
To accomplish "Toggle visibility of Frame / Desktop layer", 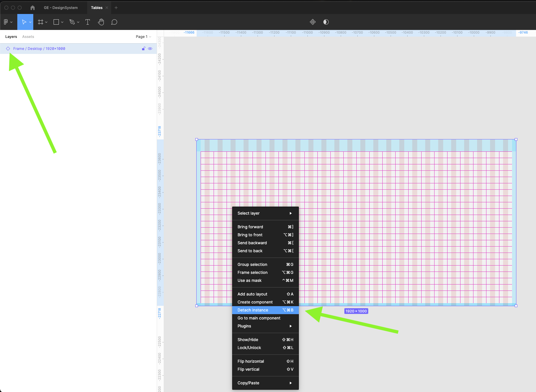I will click(150, 49).
